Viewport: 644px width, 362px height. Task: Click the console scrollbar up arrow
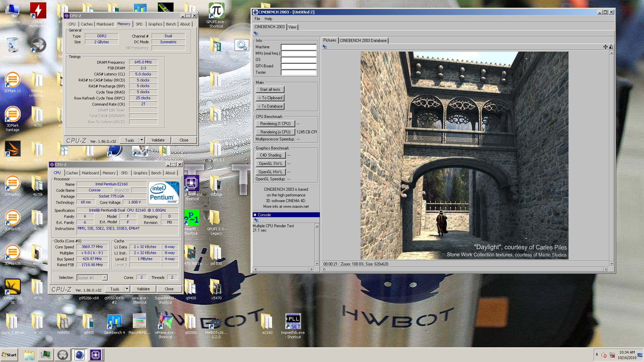pos(317,226)
